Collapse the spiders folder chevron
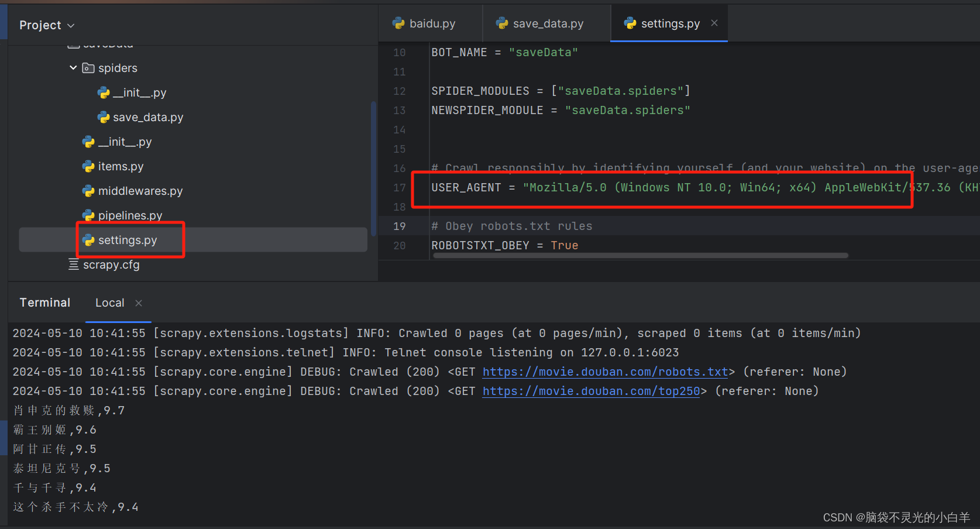980x529 pixels. [73, 68]
